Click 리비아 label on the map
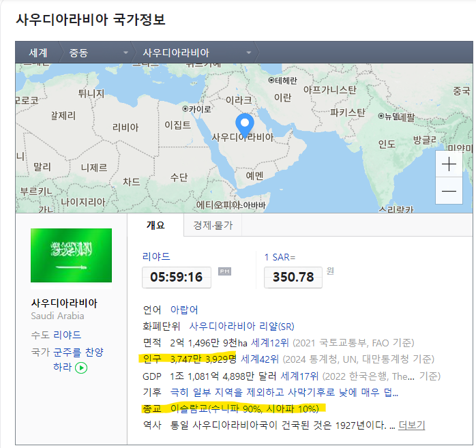The image size is (476, 448). pos(125,128)
